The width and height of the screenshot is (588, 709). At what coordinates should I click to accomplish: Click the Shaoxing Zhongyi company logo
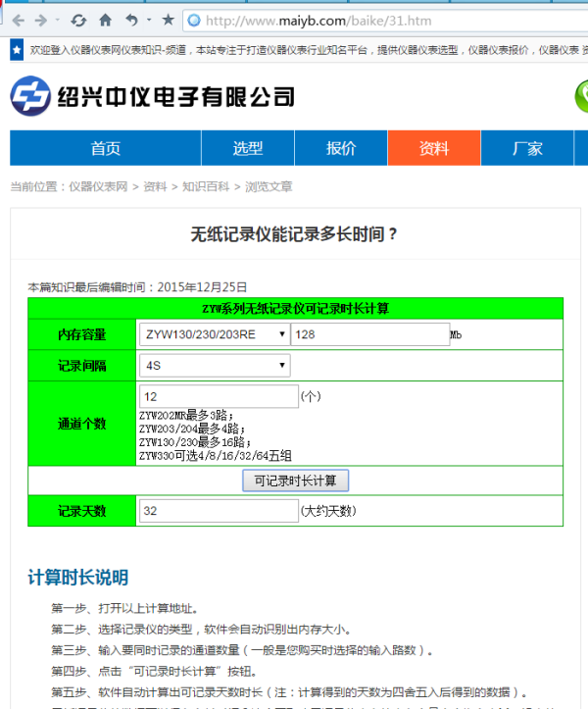tap(152, 96)
